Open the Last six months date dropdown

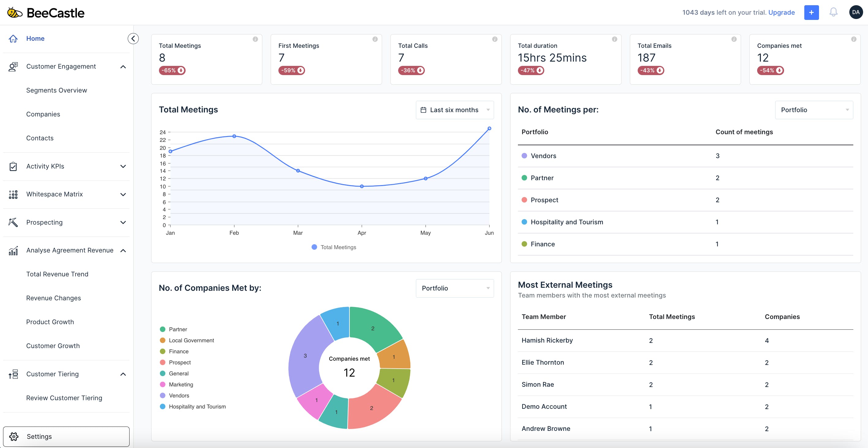coord(454,110)
